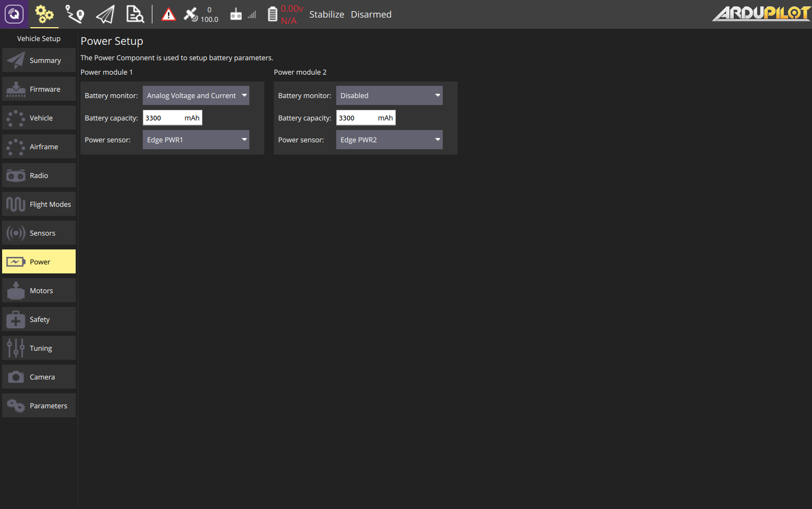Select the Radio label in sidebar
This screenshot has height=509, width=812.
pyautogui.click(x=39, y=175)
